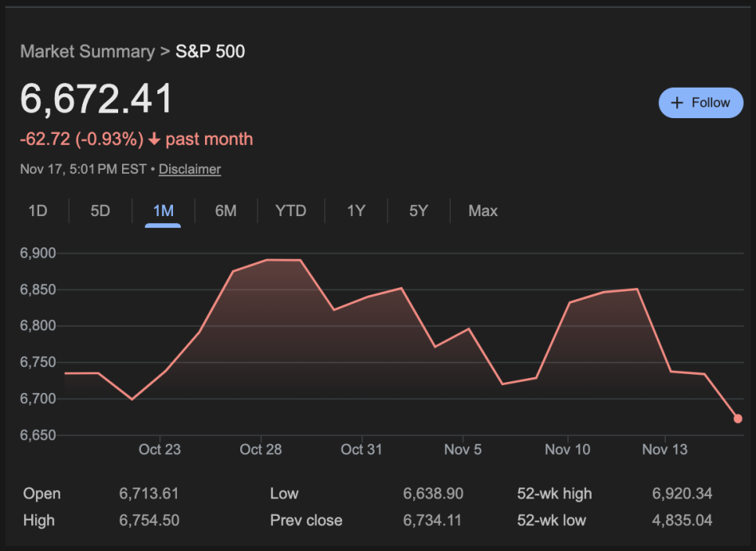756x551 pixels.
Task: Switch to the 1D time range
Action: (x=38, y=211)
